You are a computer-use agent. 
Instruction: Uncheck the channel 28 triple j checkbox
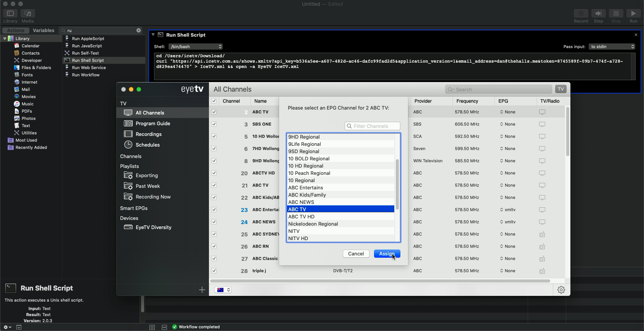214,271
